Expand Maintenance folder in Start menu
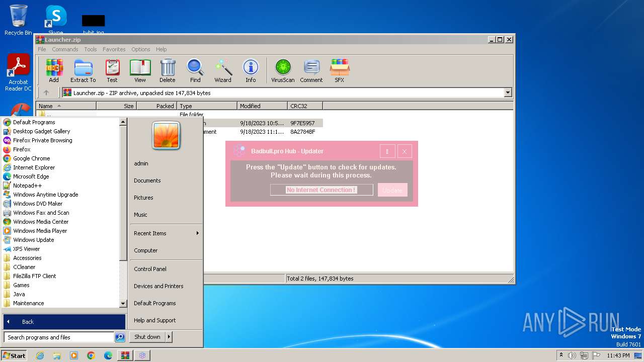644x362 pixels. pos(28,303)
